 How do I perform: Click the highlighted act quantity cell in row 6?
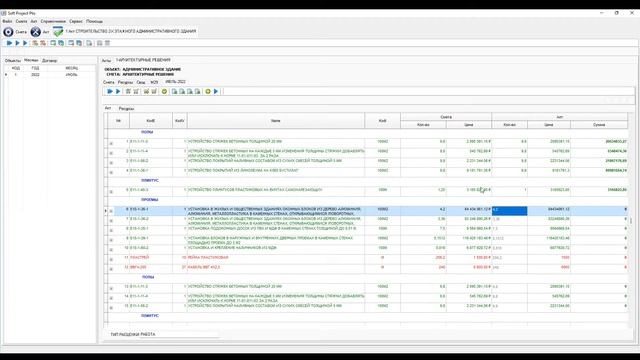(x=509, y=211)
